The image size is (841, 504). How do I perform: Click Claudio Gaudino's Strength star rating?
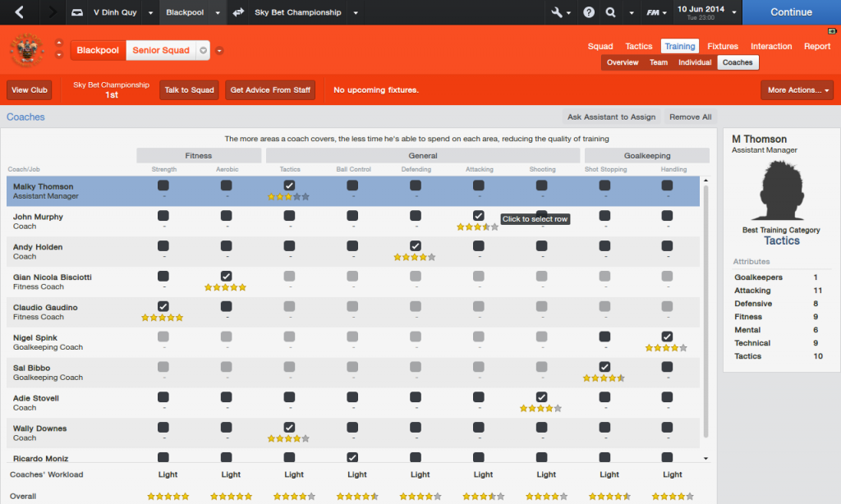point(163,318)
